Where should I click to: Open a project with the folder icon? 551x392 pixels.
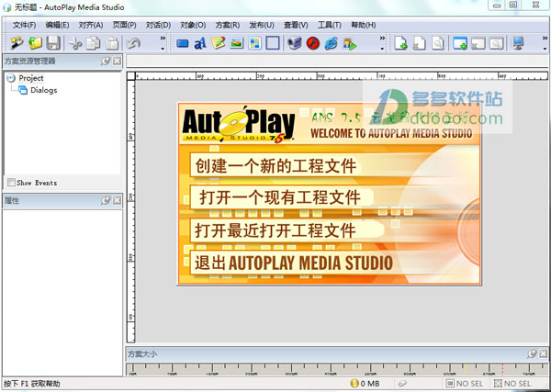pos(35,43)
